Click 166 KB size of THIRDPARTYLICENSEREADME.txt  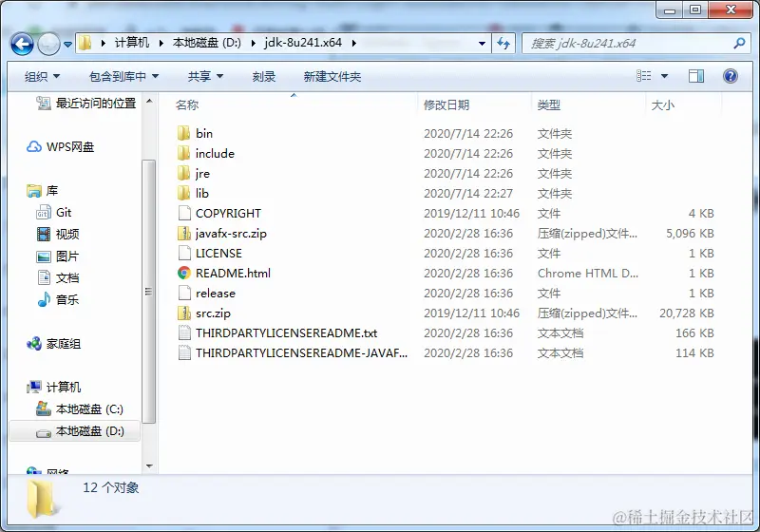pos(694,332)
